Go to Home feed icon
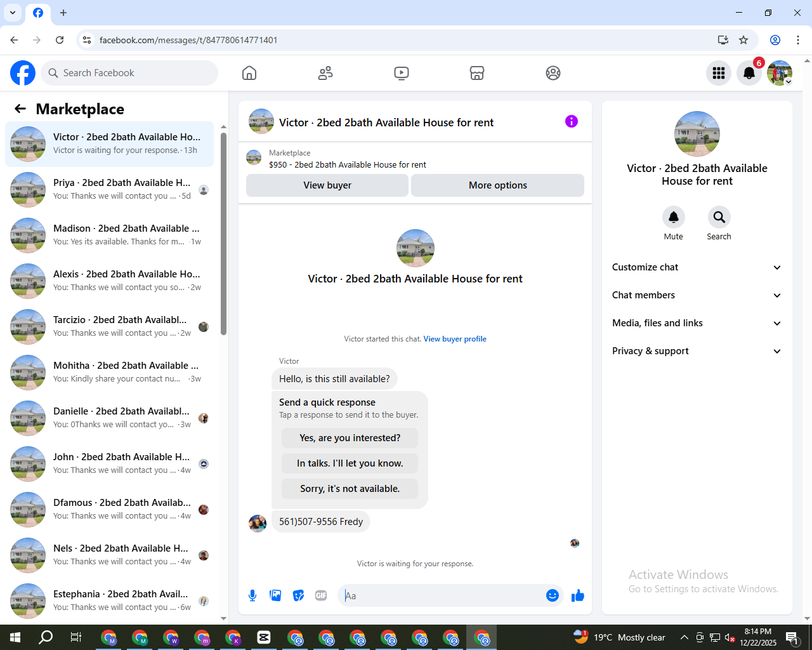This screenshot has width=812, height=650. [249, 73]
